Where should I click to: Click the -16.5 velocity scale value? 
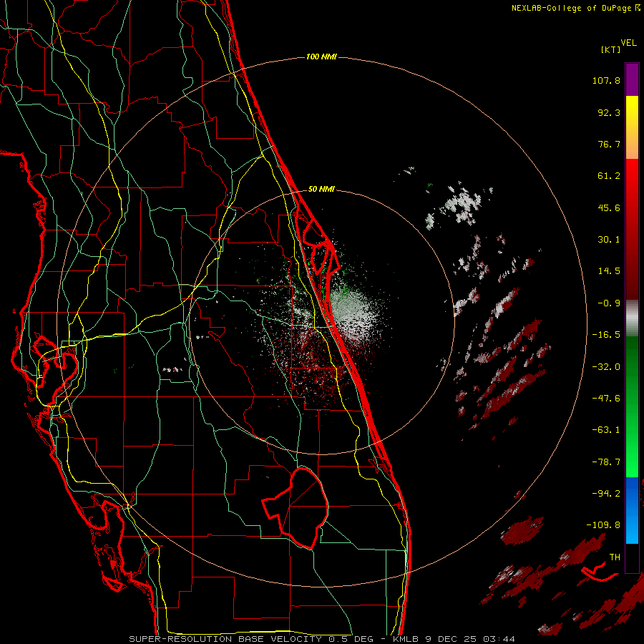(606, 335)
